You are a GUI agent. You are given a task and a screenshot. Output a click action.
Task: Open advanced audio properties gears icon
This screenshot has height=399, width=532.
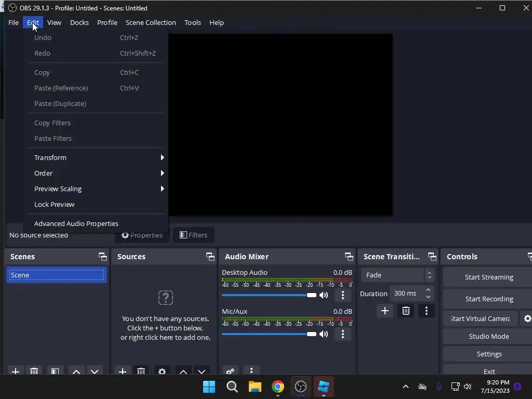[230, 371]
